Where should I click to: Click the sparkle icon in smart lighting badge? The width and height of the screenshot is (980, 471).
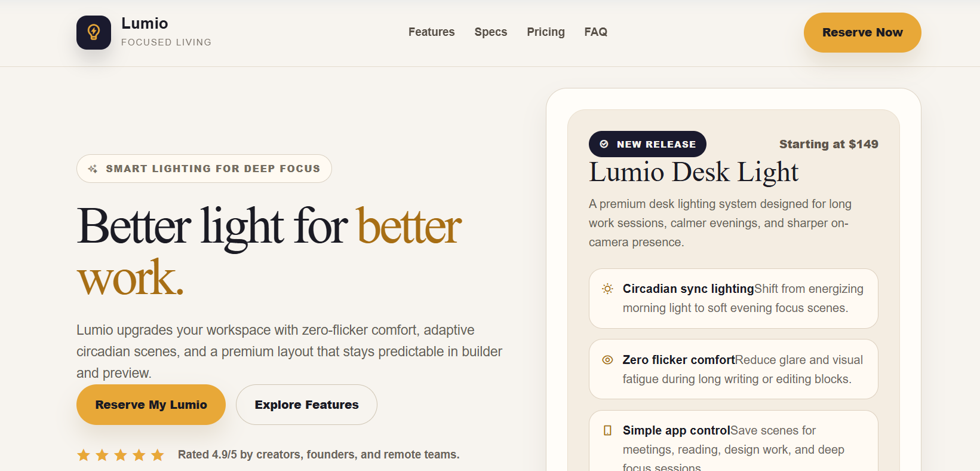93,169
